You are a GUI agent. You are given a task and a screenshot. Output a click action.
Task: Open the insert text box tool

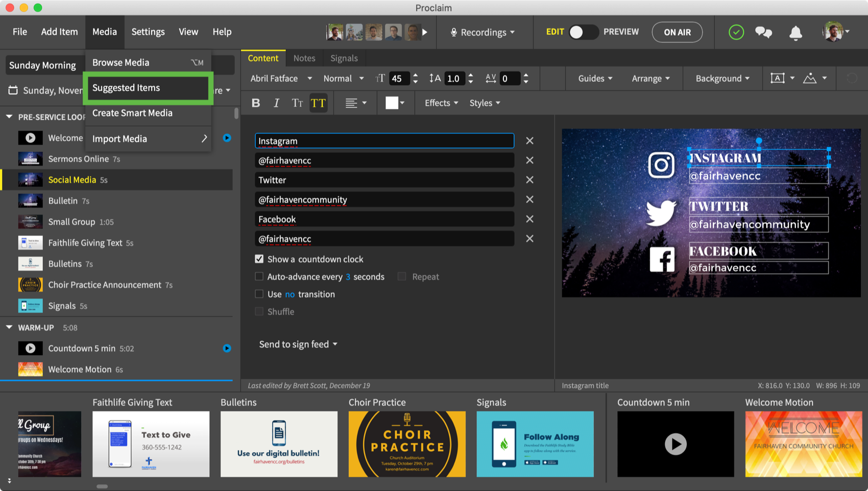coord(782,78)
